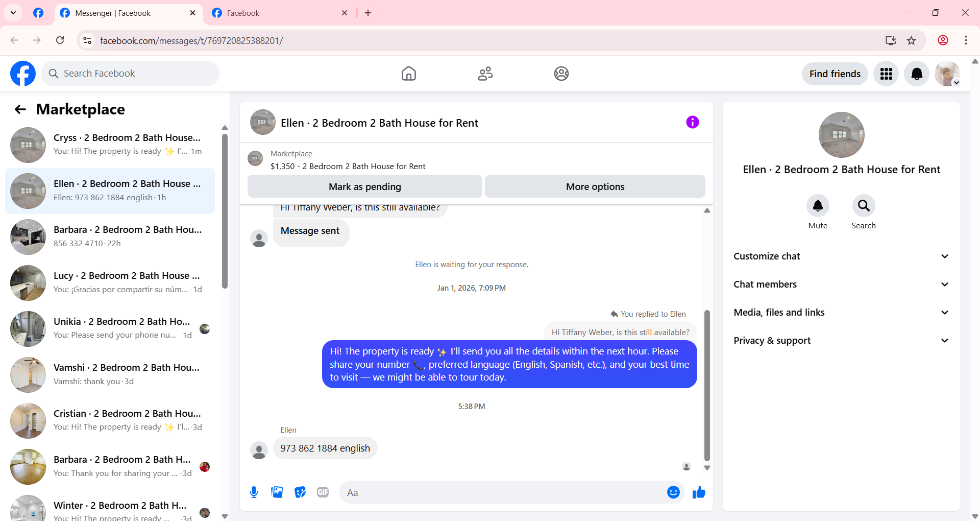Reload the page in browser
Screen dimensions: 980x521
pos(60,40)
